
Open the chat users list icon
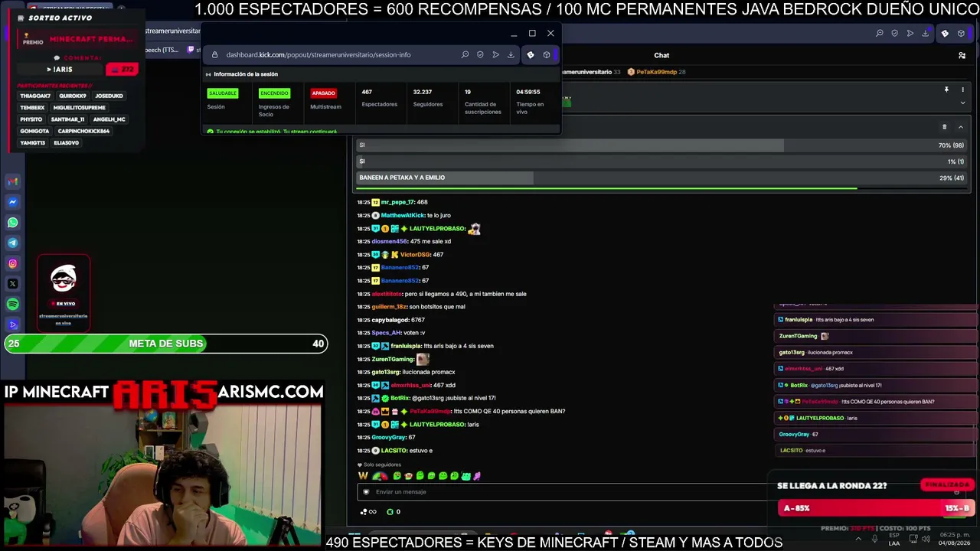tap(962, 55)
